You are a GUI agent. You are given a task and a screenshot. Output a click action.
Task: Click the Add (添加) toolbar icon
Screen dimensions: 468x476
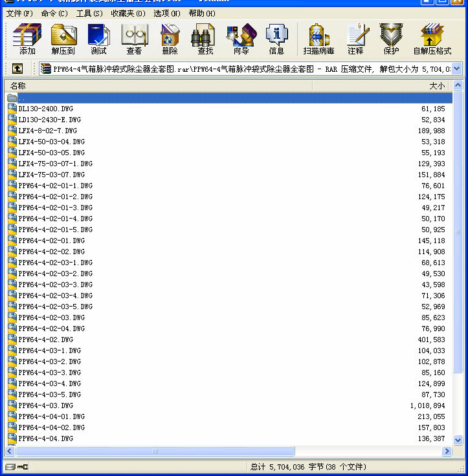(x=27, y=38)
